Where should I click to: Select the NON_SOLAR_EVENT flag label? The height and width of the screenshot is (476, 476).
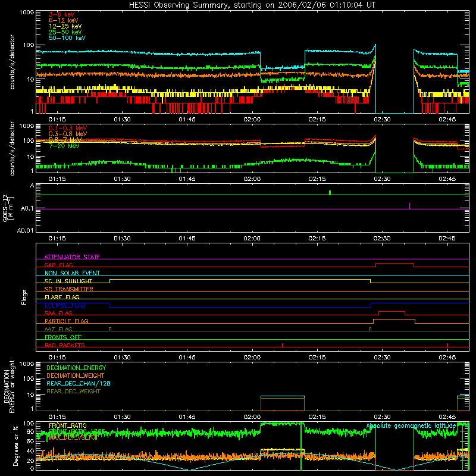(72, 273)
